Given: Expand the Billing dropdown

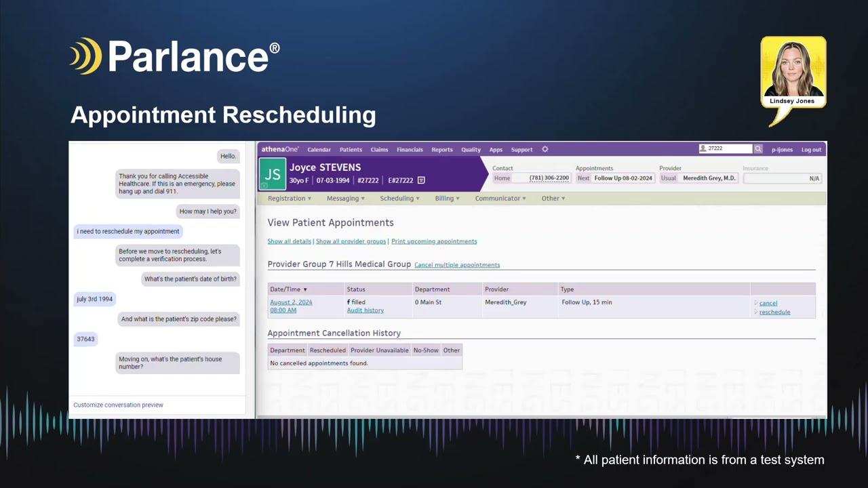Looking at the screenshot, I should pos(447,199).
